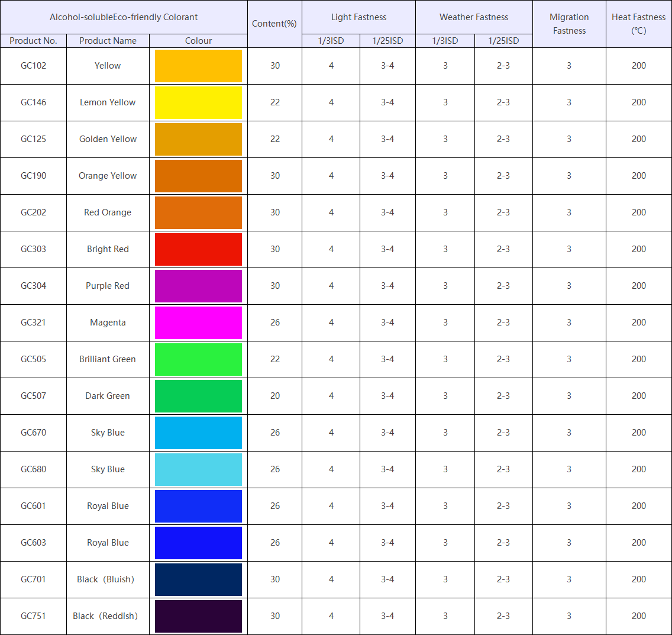Select product number GC125
672x635 pixels.
[33, 139]
